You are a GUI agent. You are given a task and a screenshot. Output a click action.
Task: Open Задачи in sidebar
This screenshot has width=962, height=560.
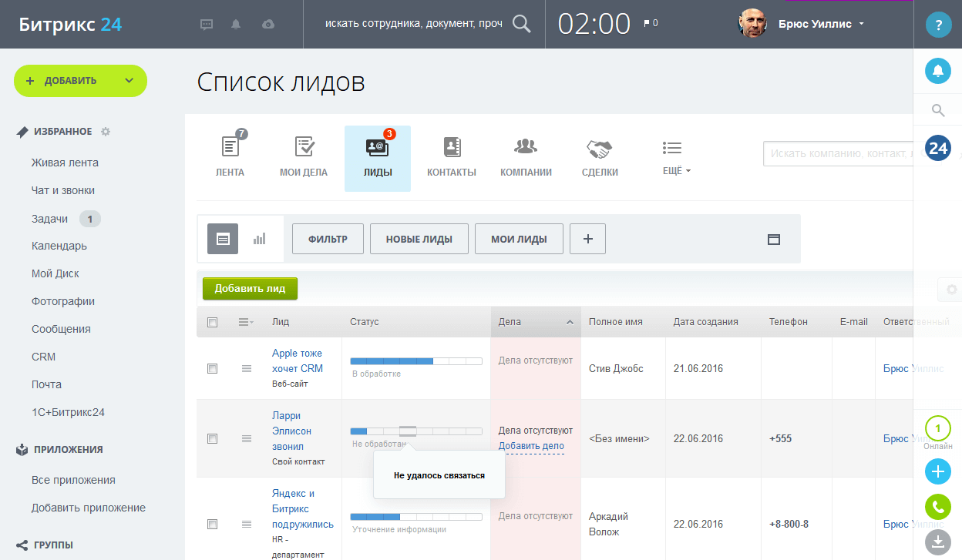click(50, 220)
